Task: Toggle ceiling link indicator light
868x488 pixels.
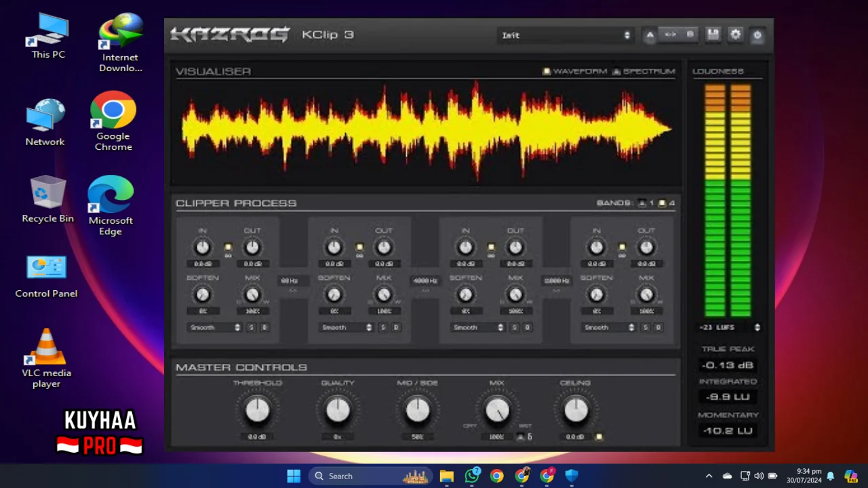Action: click(599, 437)
